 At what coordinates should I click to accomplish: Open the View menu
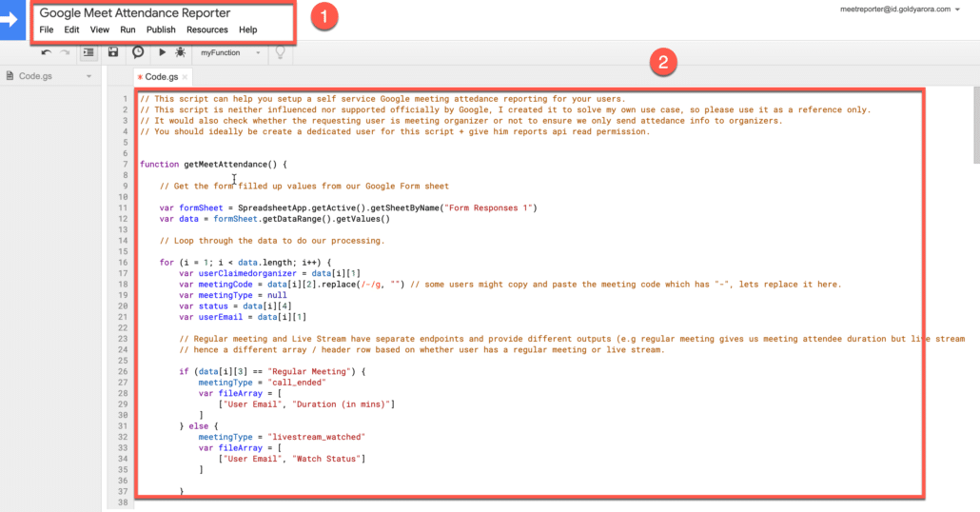click(x=99, y=30)
